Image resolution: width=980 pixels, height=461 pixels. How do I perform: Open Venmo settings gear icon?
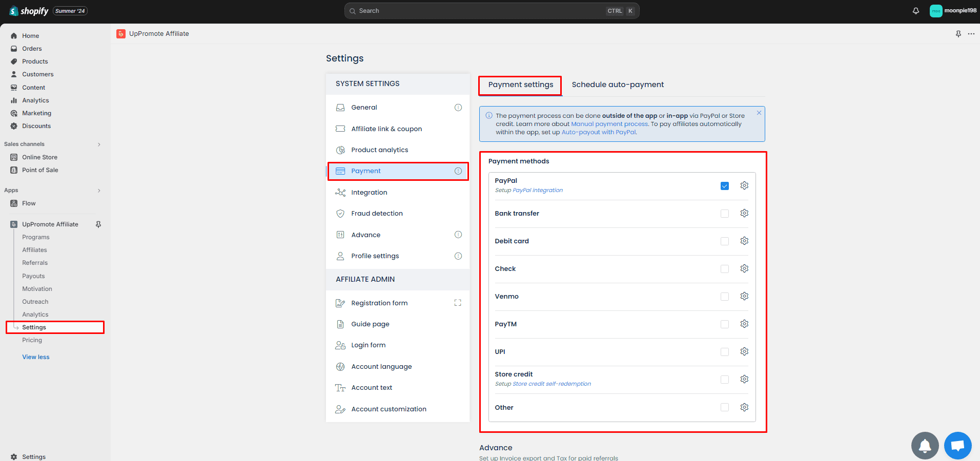coord(744,296)
